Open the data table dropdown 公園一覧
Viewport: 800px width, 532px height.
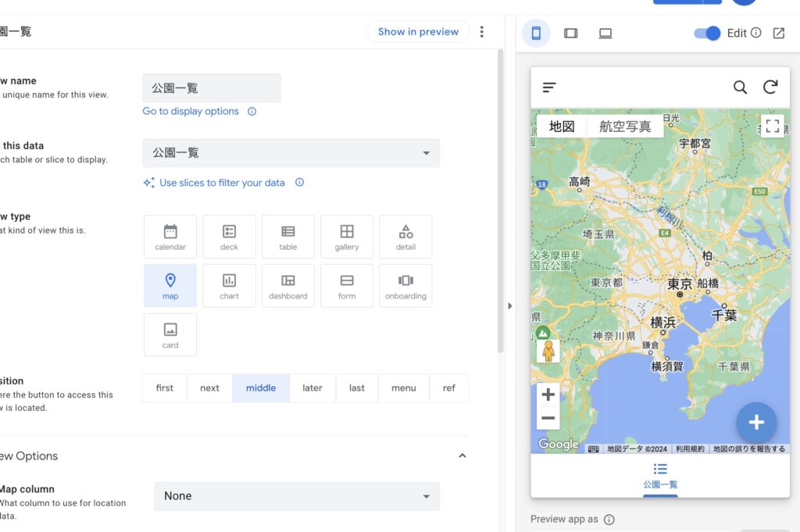tap(291, 153)
